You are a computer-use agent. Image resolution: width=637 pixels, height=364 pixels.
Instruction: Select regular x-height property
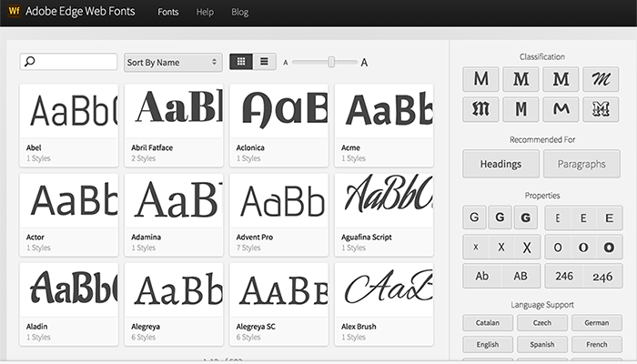[x=501, y=247]
